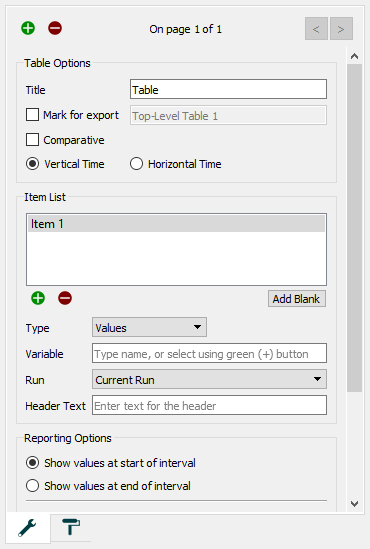Open the wrench settings tab
The height and width of the screenshot is (549, 370).
click(28, 528)
